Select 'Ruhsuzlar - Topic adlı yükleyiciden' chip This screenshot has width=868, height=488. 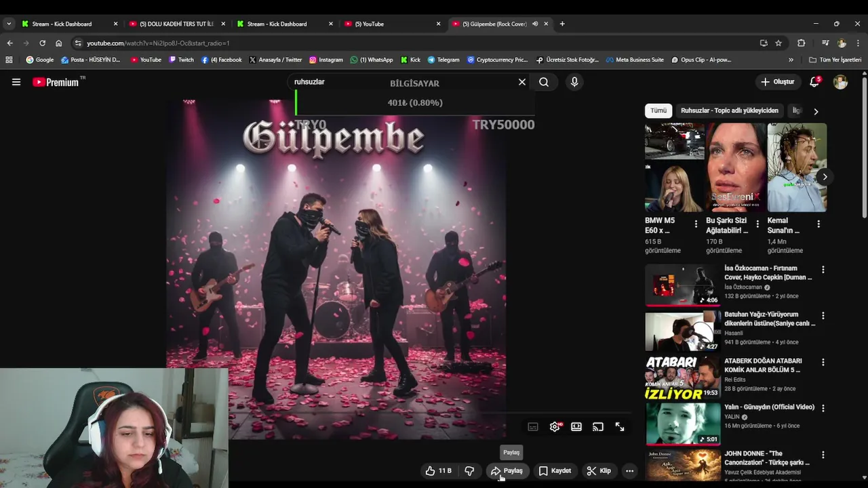[730, 110]
